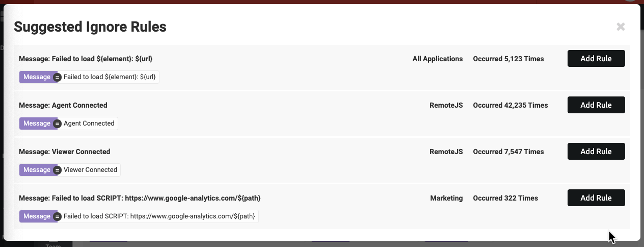Click equals icon in first Failed to load rule
The height and width of the screenshot is (247, 644).
click(58, 77)
